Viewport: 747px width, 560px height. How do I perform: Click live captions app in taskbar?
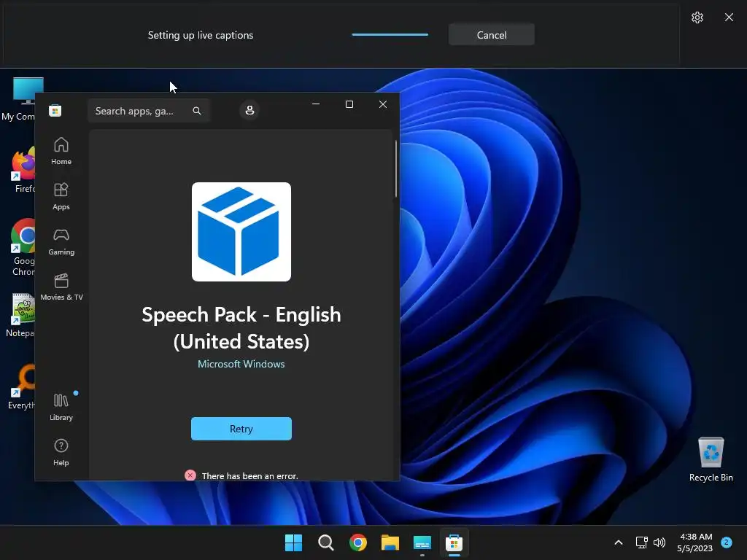(x=422, y=542)
